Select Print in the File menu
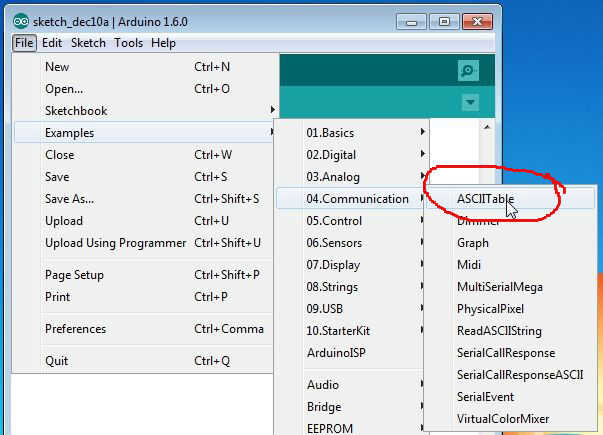 coord(143,297)
